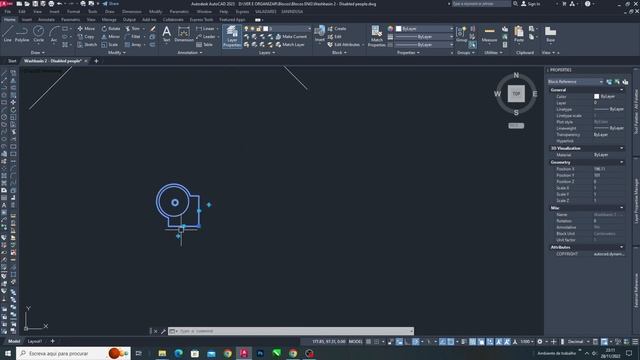Select the Line tool
Viewport: 640px width, 360px height.
pos(8,34)
